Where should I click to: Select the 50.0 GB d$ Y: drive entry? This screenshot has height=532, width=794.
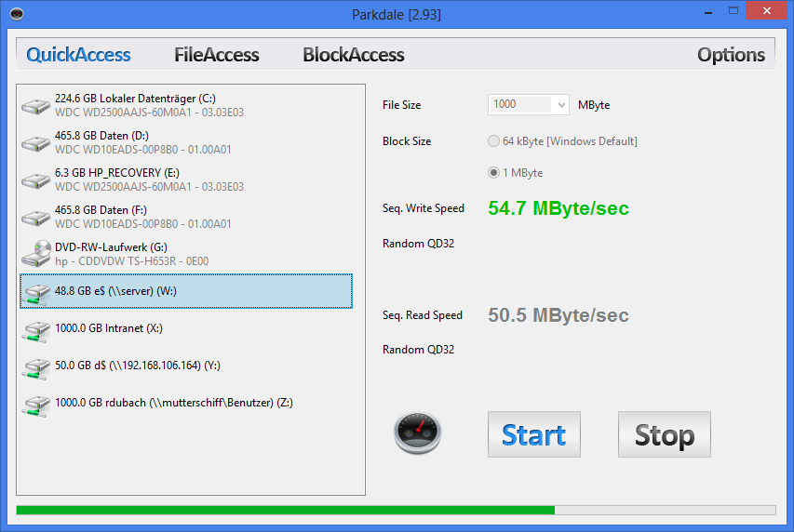(186, 366)
